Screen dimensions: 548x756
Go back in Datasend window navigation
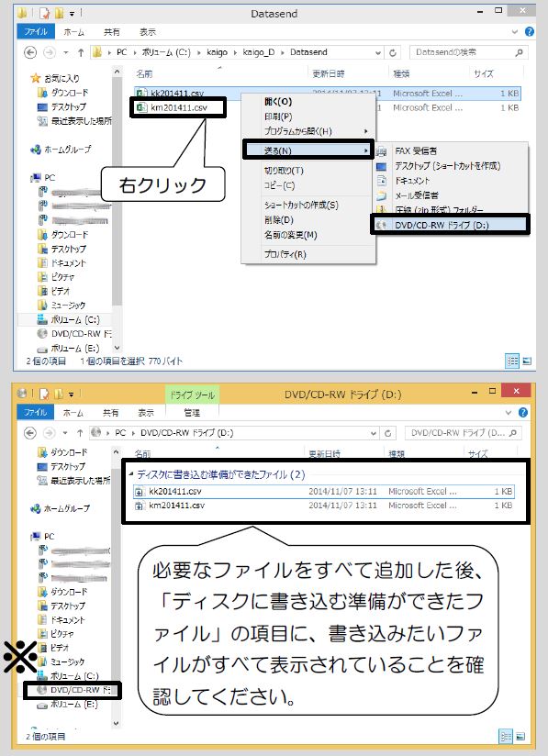point(30,52)
